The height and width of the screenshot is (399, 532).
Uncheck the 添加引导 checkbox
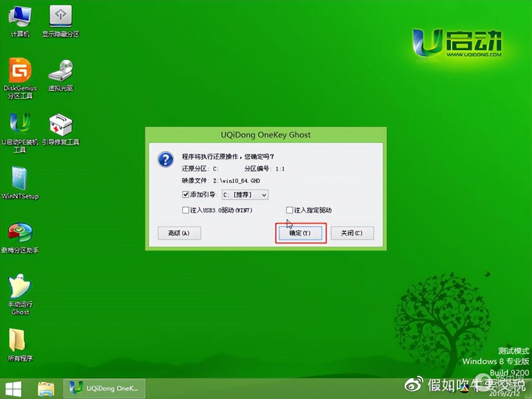tap(185, 195)
